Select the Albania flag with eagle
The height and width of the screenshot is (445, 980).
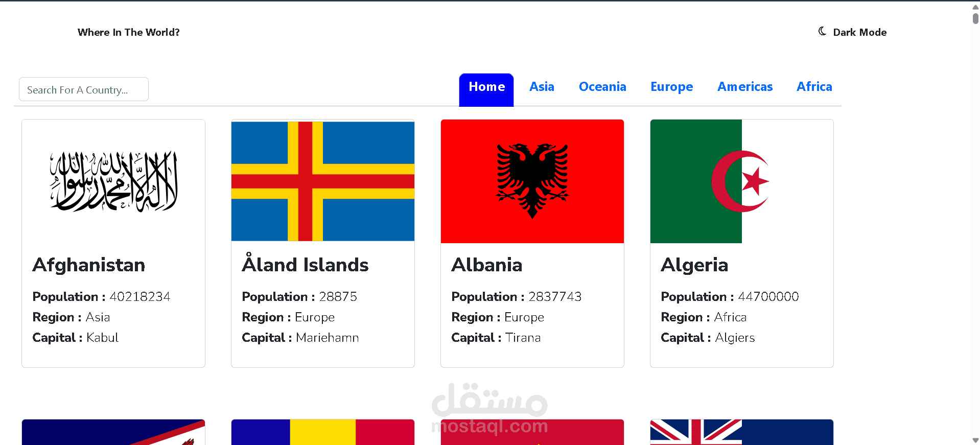tap(532, 181)
